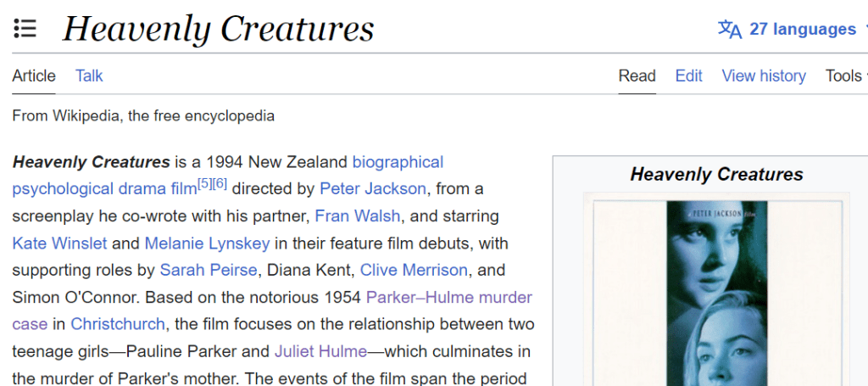
Task: Open View history page
Action: click(x=763, y=76)
